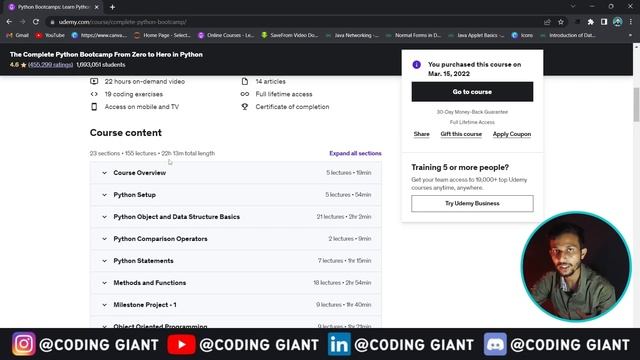Open the Java Applet Basics bookmark
Image resolution: width=640 pixels, height=360 pixels.
[476, 36]
